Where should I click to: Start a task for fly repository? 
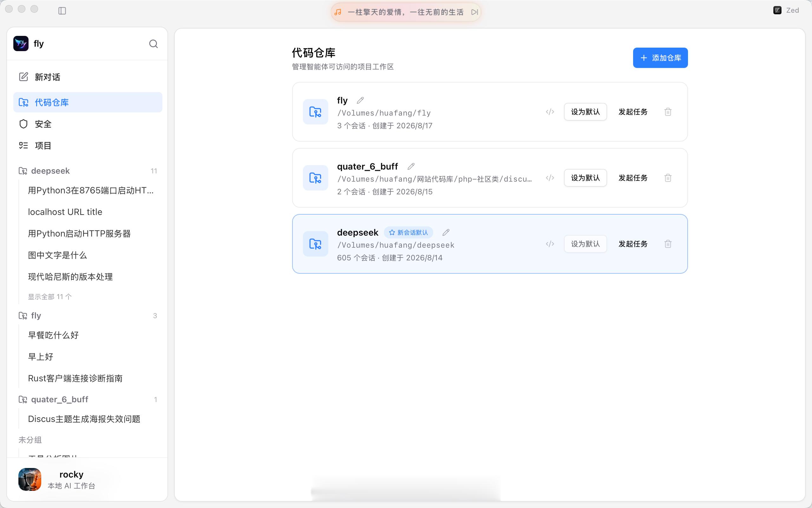tap(633, 112)
